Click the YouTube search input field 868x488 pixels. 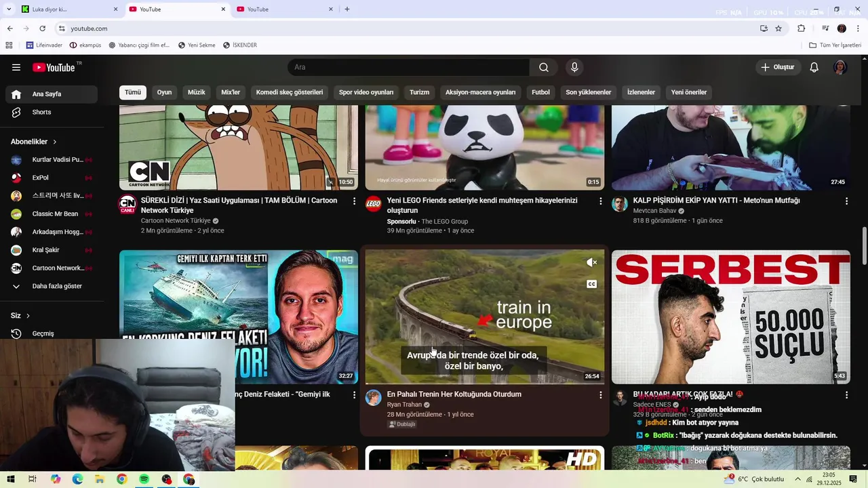tap(408, 67)
